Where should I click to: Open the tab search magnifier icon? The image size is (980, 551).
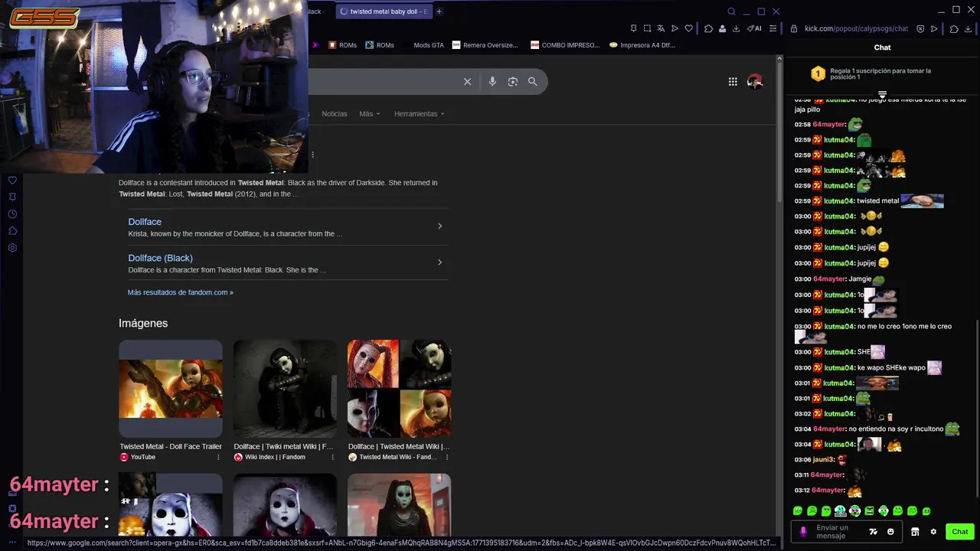point(731,11)
